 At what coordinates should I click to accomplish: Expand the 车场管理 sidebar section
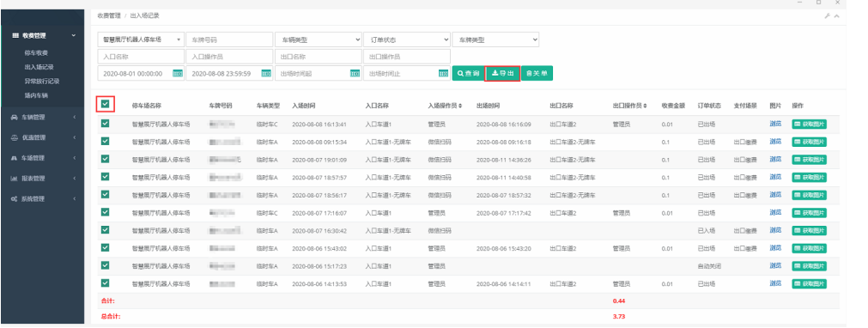tap(42, 158)
